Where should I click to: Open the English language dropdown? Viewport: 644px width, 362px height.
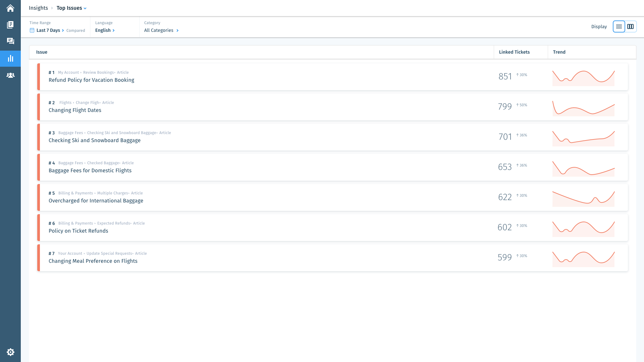tap(105, 30)
